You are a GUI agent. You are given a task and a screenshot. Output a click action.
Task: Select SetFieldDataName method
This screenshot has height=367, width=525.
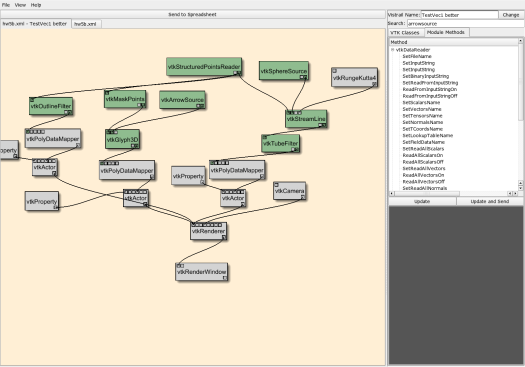pyautogui.click(x=424, y=142)
